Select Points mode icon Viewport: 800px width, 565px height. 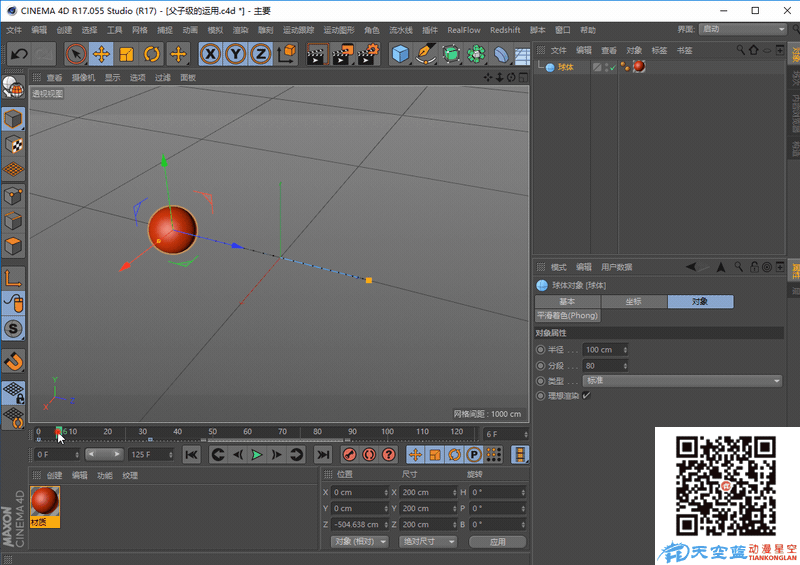(13, 195)
